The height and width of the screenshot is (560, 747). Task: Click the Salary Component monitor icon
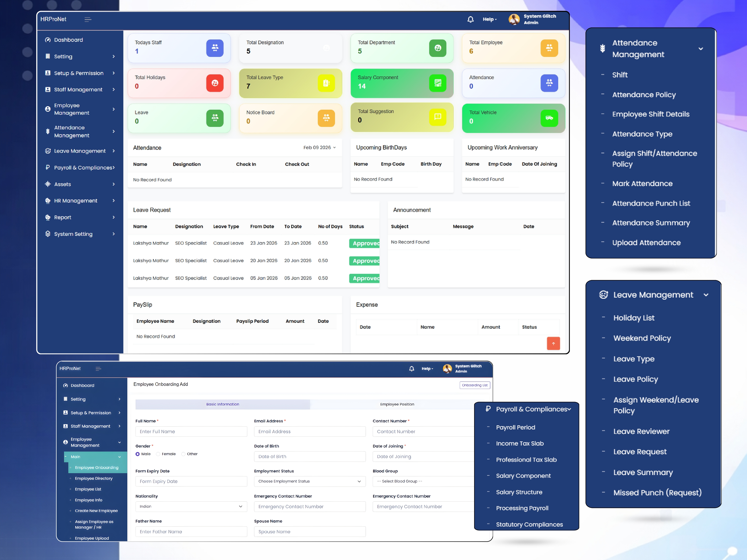438,83
